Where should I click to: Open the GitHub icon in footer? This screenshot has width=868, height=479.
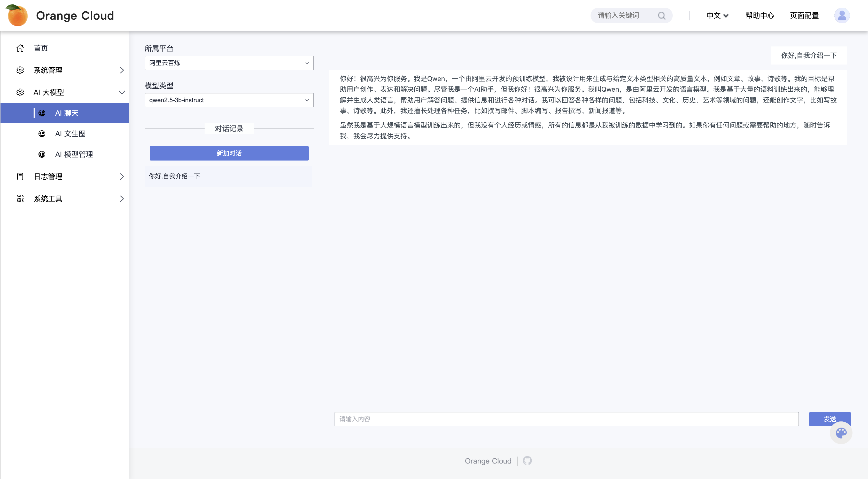pyautogui.click(x=527, y=461)
